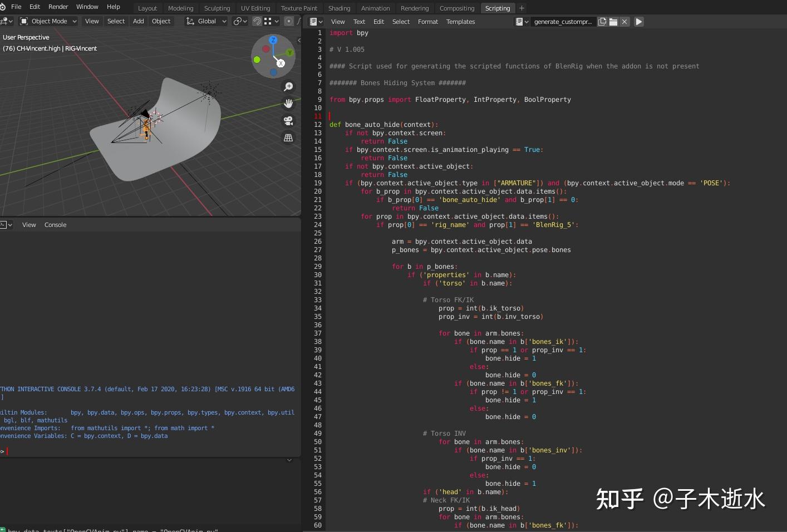The image size is (787, 532).
Task: Open the Console menu in the console panel
Action: 55,225
